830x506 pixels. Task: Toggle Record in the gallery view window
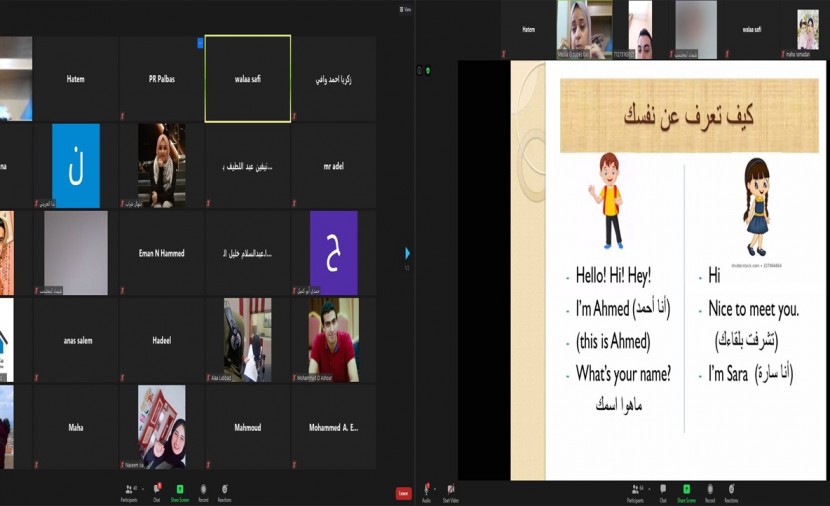(x=203, y=490)
